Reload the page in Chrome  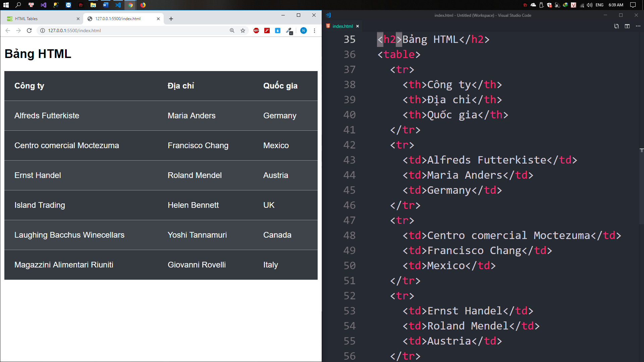click(29, 31)
